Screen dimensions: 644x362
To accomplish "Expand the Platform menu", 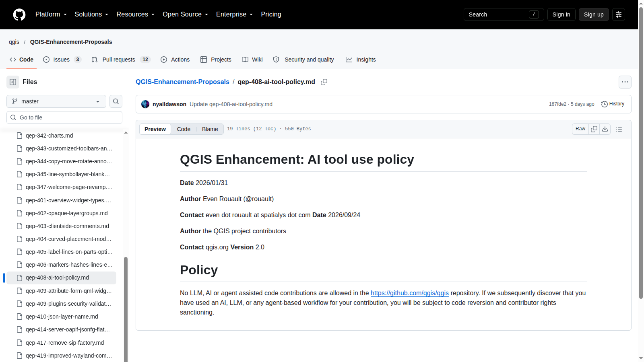I will point(51,14).
